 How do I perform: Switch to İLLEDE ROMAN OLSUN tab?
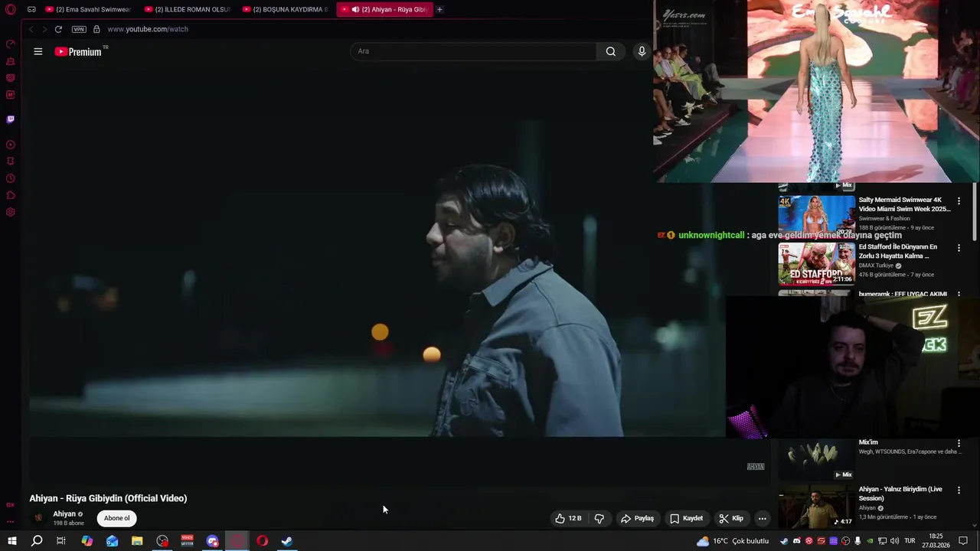point(187,10)
